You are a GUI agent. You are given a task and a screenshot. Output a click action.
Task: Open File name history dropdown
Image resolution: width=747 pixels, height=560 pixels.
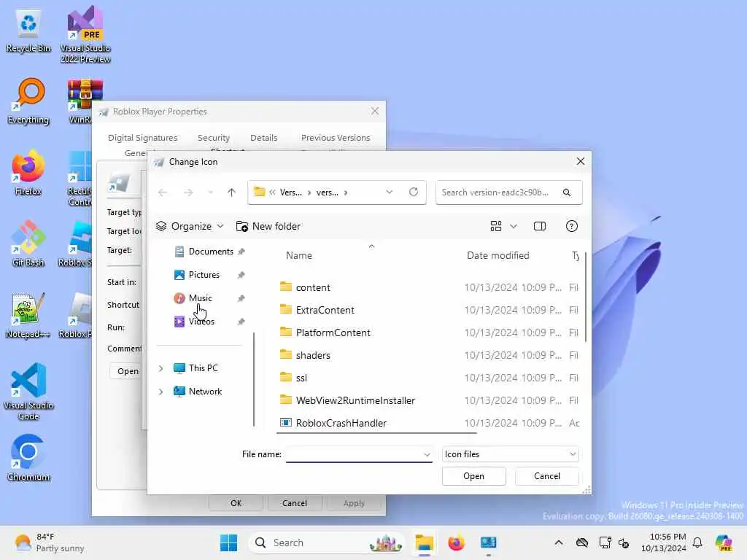(x=427, y=454)
